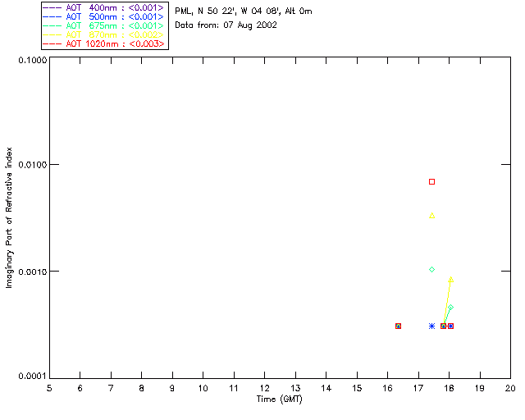
Task: Click the 0.0010 y-axis tick label
Action: pos(33,272)
